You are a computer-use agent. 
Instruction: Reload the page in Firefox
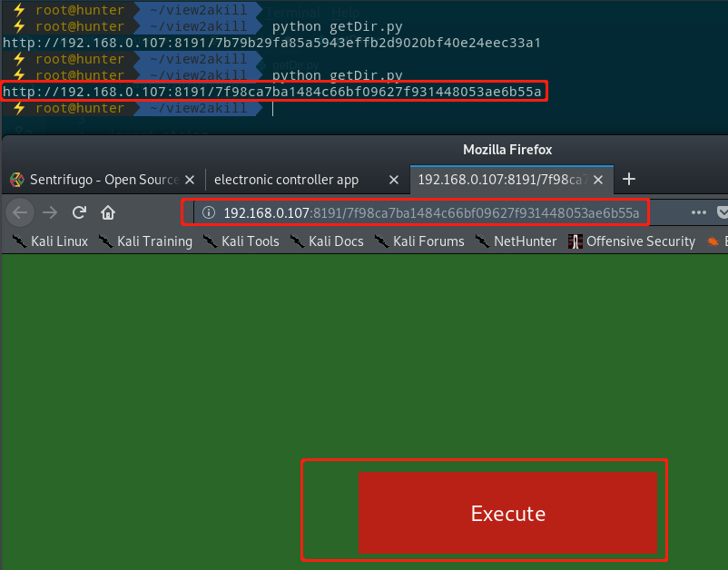pyautogui.click(x=79, y=212)
